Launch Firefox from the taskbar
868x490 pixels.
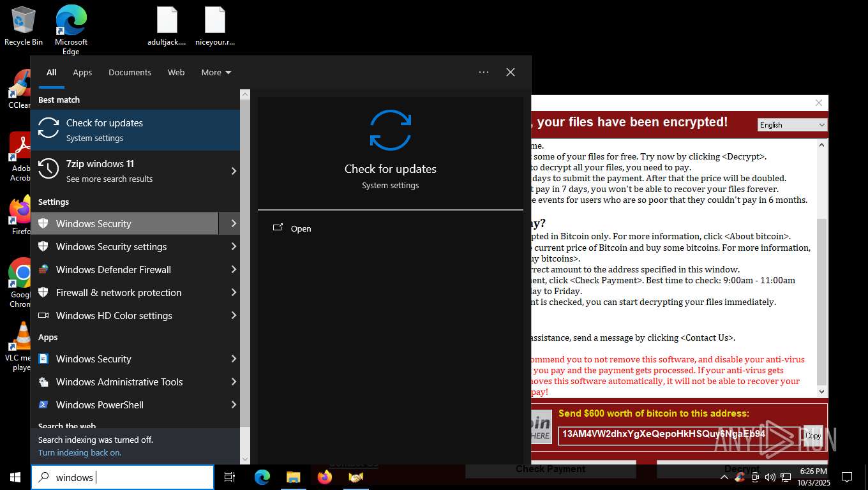coord(325,477)
